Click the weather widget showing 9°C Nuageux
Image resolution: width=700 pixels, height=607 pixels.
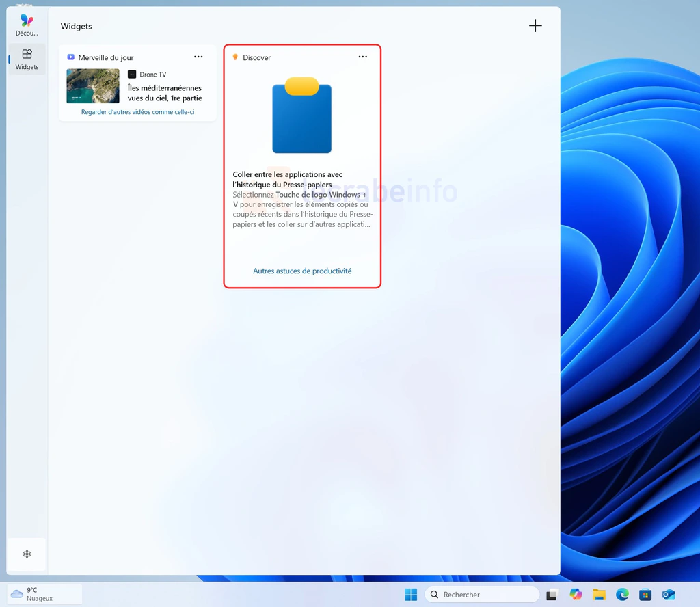[x=44, y=594]
